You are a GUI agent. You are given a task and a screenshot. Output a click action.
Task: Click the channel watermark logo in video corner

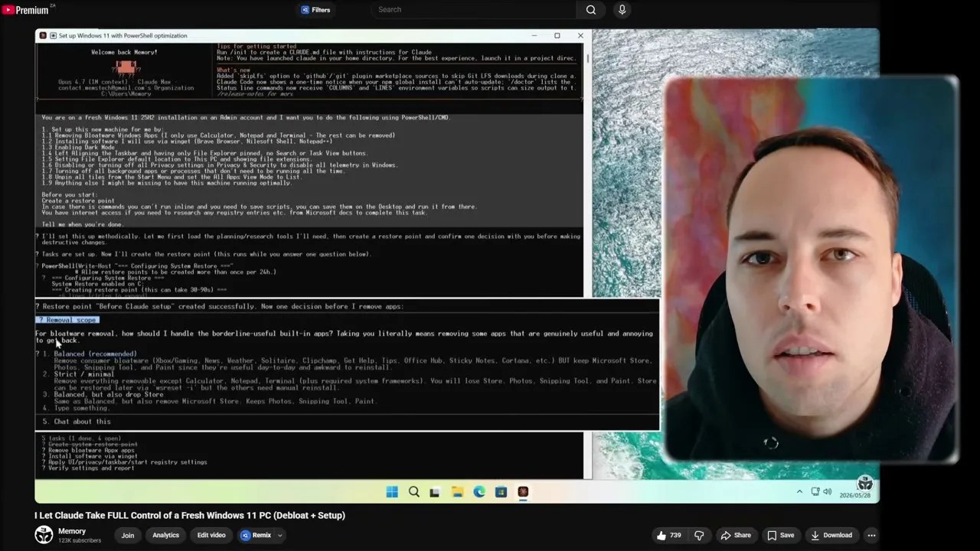[865, 483]
